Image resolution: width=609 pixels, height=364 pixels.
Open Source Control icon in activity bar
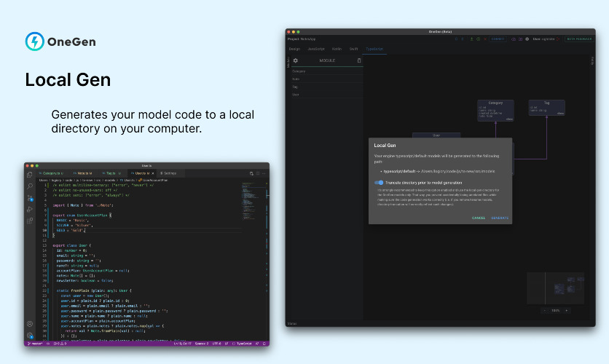pyautogui.click(x=30, y=197)
